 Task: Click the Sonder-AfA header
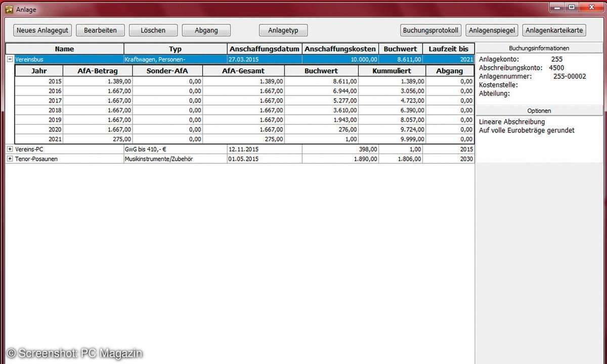(167, 71)
